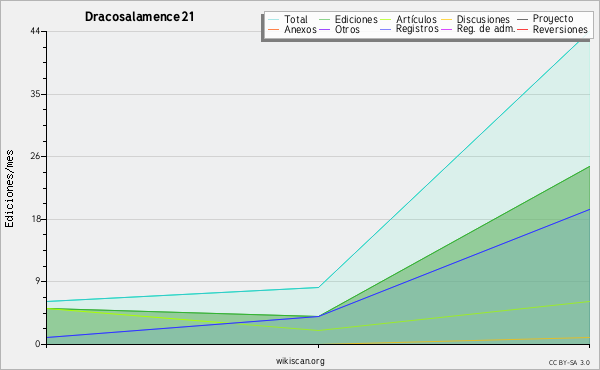This screenshot has height=370, width=600.
Task: Click the Total legend entry
Action: 288,19
